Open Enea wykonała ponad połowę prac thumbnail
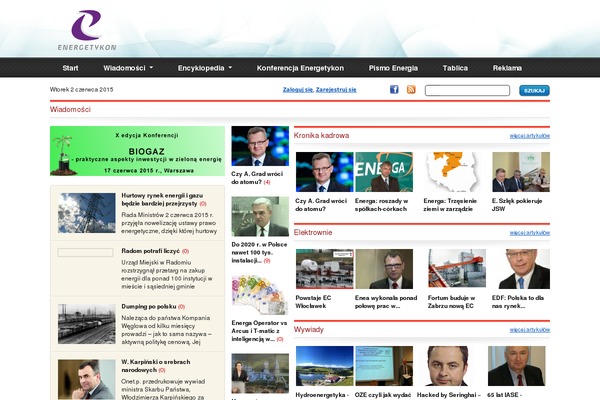 click(384, 269)
